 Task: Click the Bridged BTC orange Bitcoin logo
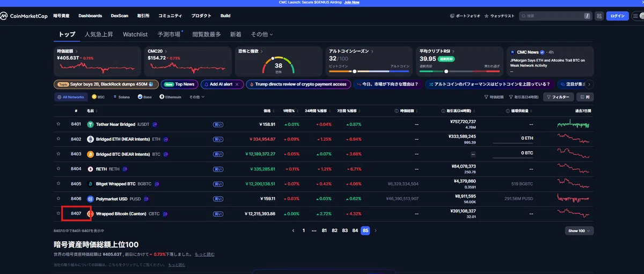90,154
